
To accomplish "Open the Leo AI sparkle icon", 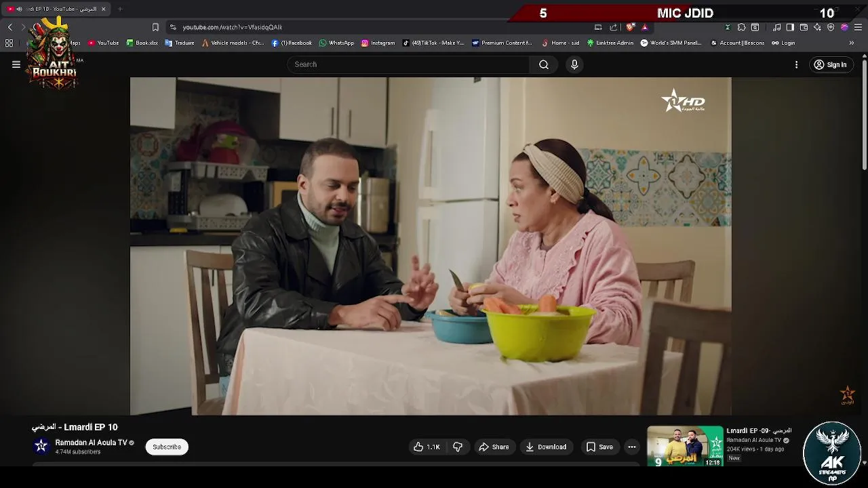I will [x=817, y=27].
